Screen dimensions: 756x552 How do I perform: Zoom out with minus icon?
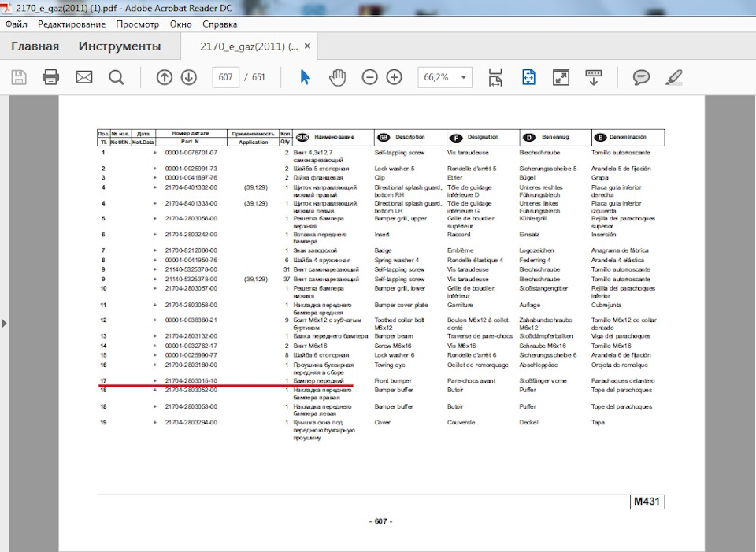tap(370, 77)
